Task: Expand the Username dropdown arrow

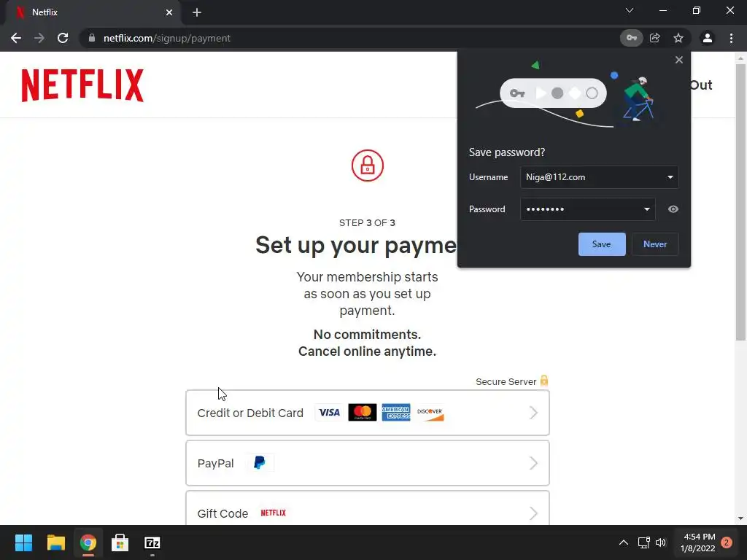Action: (670, 177)
